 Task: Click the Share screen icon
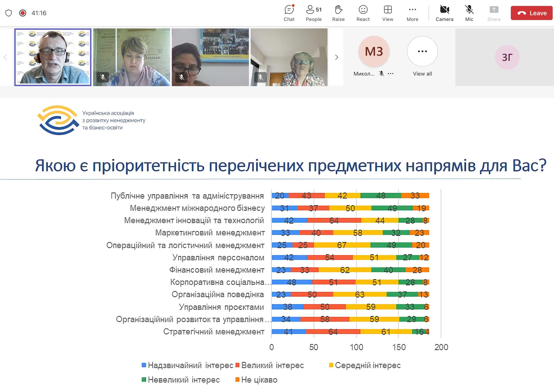(494, 13)
